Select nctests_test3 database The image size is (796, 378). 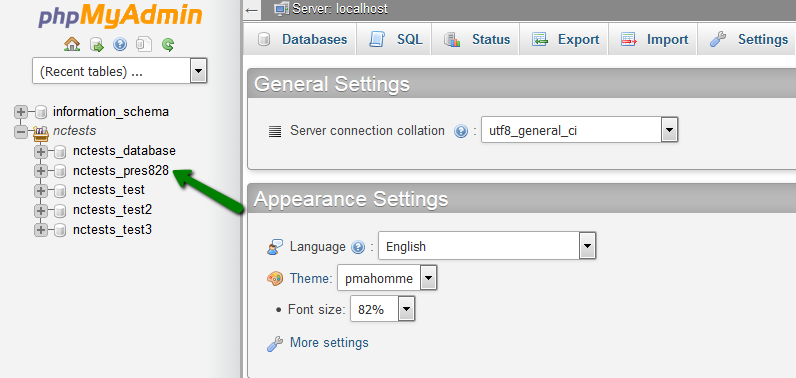coord(112,230)
